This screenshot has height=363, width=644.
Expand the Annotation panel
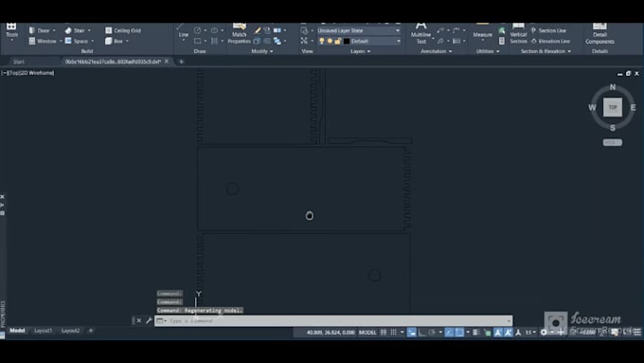pos(437,51)
